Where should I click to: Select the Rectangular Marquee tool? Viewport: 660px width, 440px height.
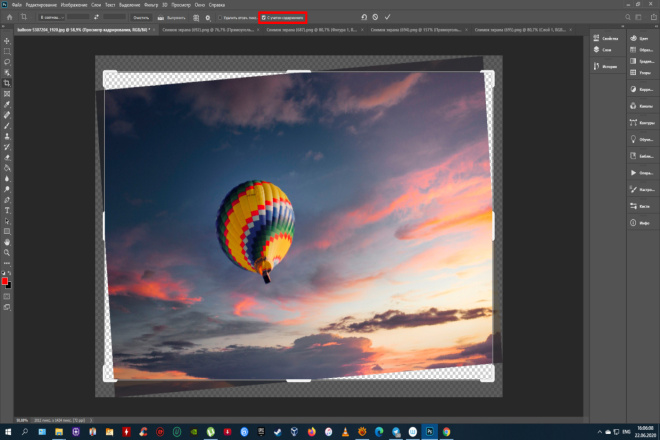pos(7,51)
